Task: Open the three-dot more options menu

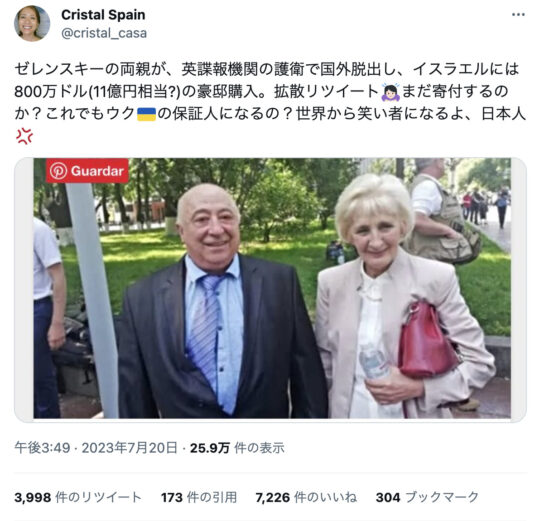Action: [x=518, y=15]
